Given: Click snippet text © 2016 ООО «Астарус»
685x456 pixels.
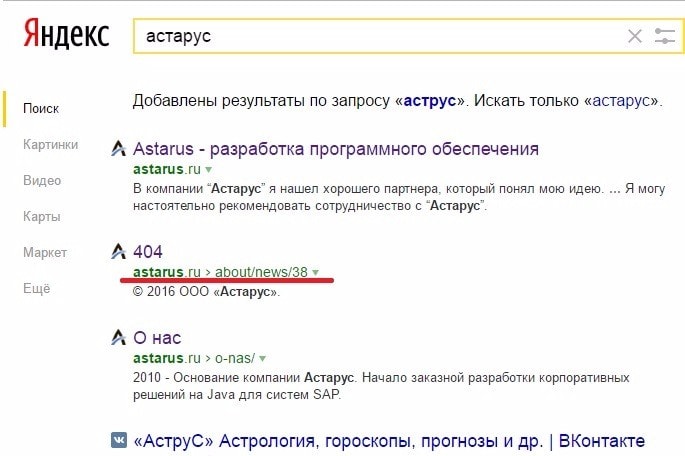Looking at the screenshot, I should pos(206,291).
